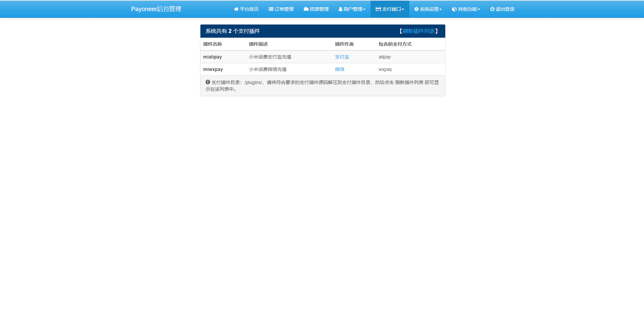Expand the 其他功能 dropdown caret
Image resolution: width=644 pixels, height=315 pixels.
click(479, 9)
